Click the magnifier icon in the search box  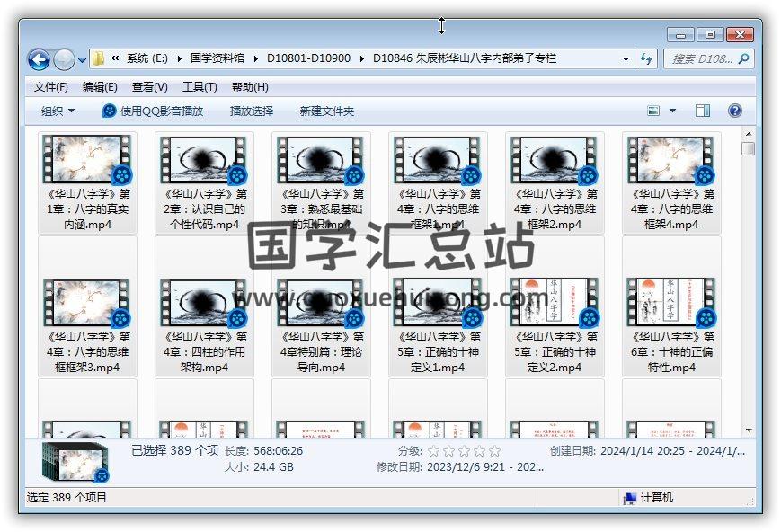[743, 59]
